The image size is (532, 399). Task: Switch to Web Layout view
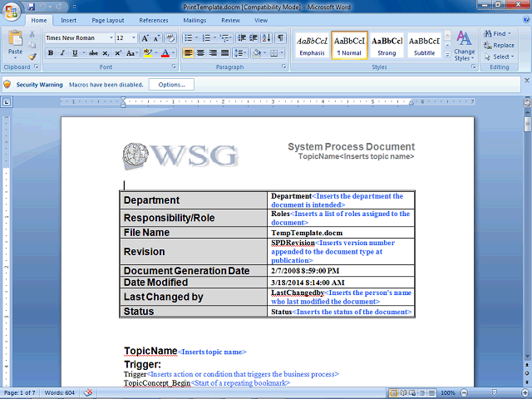coord(412,393)
